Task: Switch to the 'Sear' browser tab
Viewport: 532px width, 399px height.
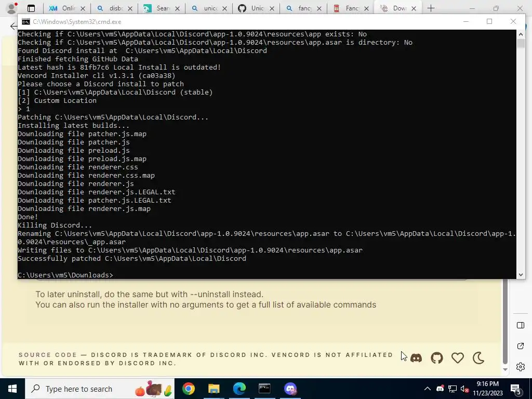Action: point(161,8)
